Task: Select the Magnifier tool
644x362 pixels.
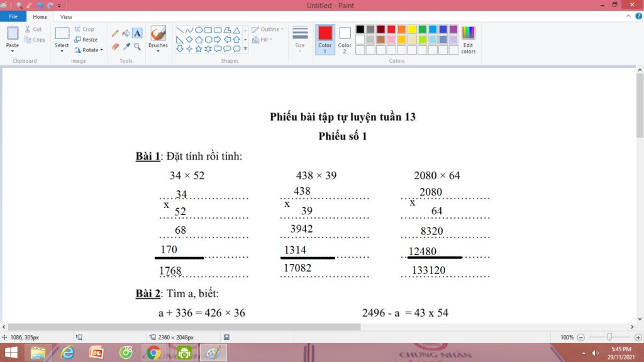Action: click(137, 47)
